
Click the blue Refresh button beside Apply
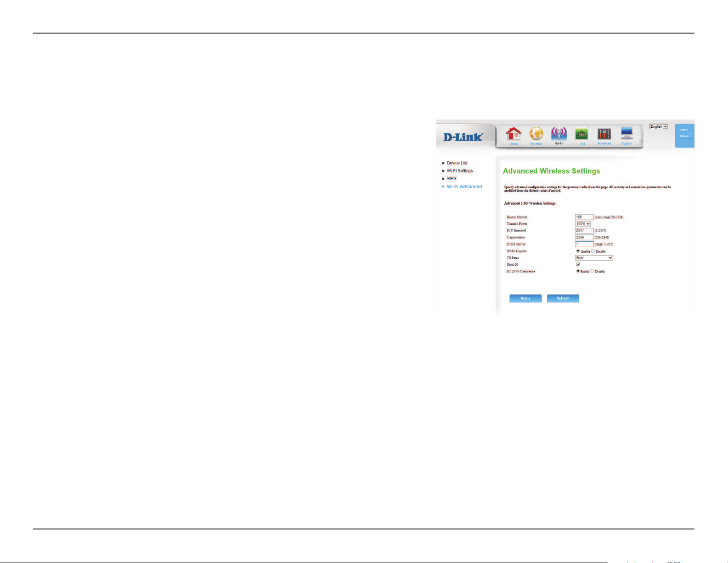563,298
